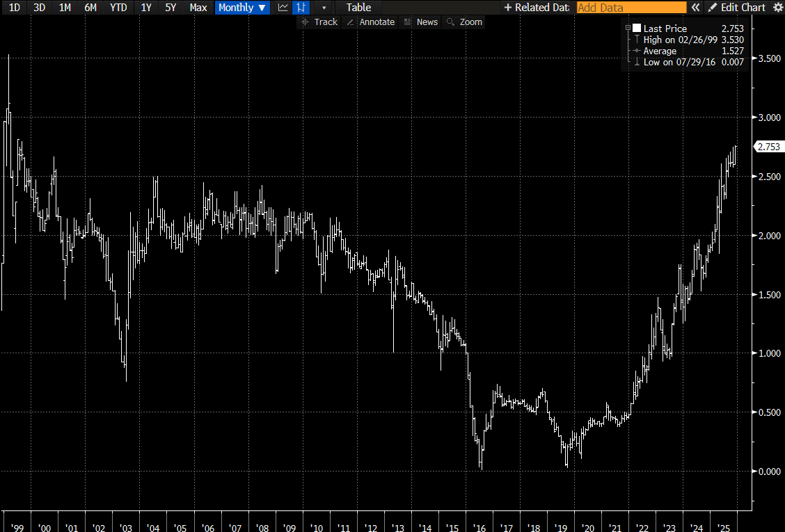Viewport: 785px width, 532px height.
Task: Click the Last Price white color swatch
Action: 637,29
